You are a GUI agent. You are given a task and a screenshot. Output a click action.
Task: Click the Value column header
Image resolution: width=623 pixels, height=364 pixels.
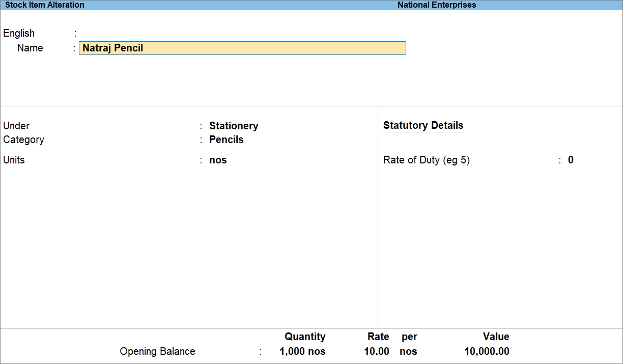pos(496,337)
